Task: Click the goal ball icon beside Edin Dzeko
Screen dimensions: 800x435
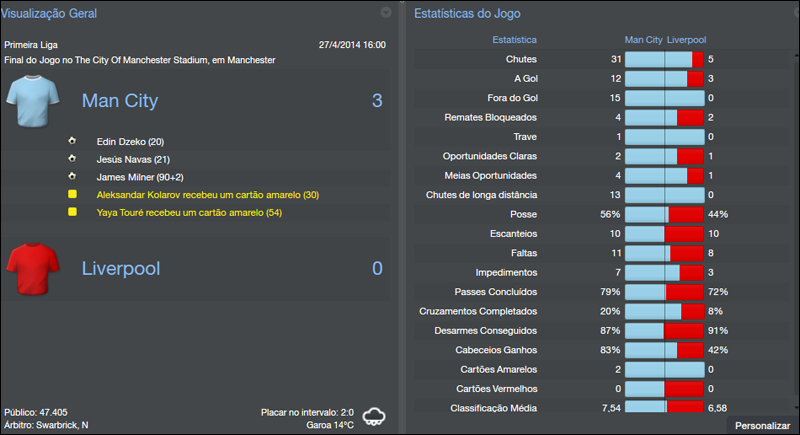Action: click(72, 142)
